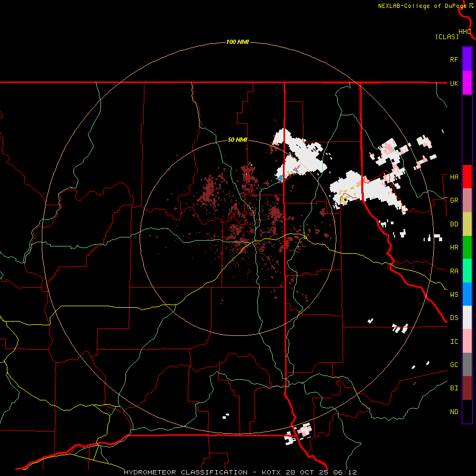
Task: Pick the dark green HR legend swatch
Action: tap(467, 248)
